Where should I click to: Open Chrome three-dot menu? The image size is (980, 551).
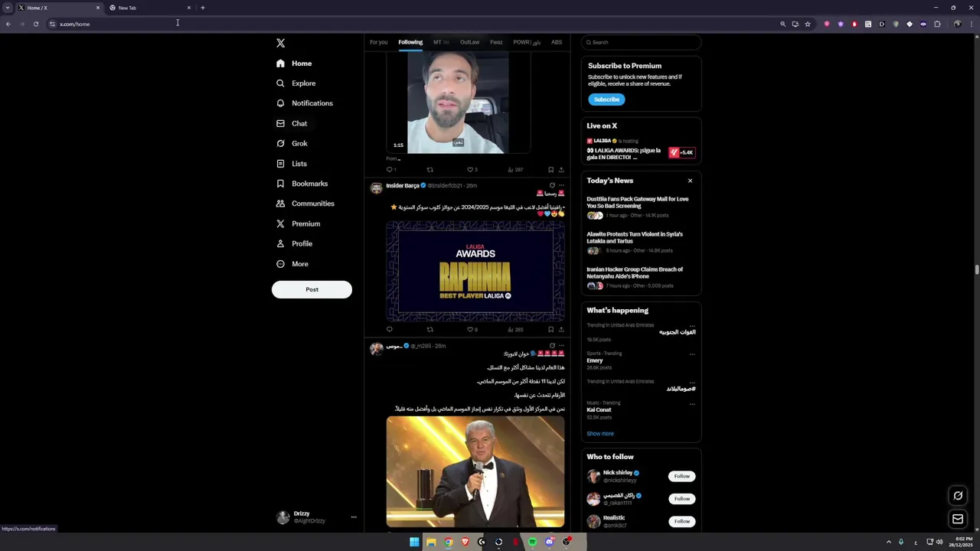[971, 24]
